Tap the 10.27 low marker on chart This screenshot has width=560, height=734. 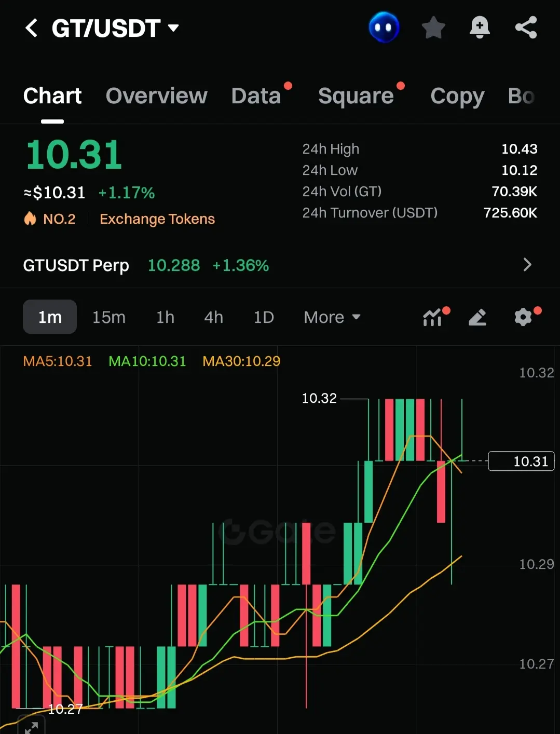tap(65, 709)
